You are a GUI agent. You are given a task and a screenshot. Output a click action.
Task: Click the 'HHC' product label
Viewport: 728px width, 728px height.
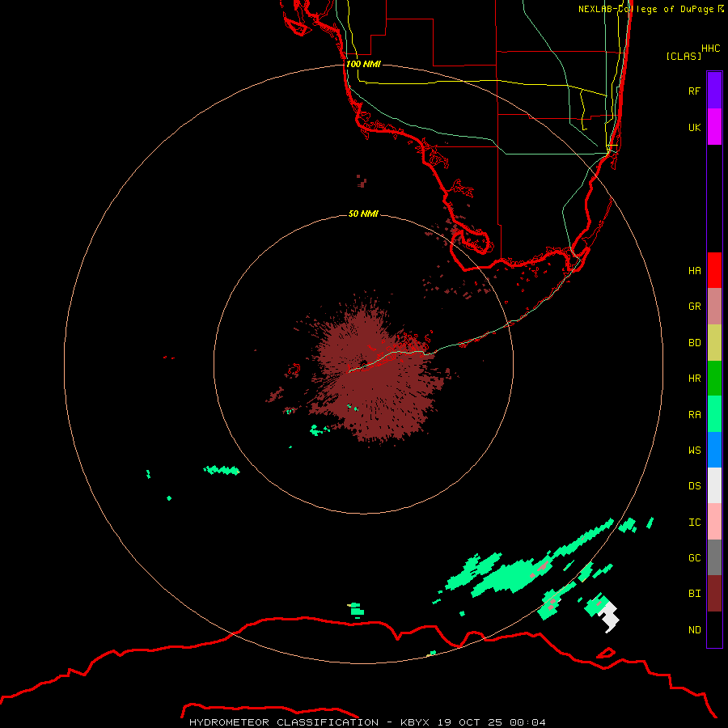click(x=710, y=49)
